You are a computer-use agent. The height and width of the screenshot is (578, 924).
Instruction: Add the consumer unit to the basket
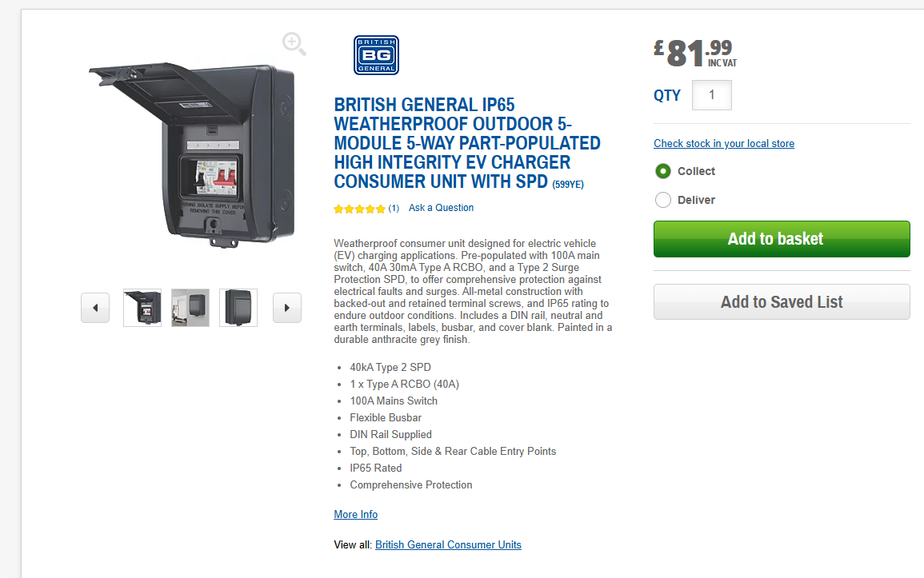click(x=782, y=239)
